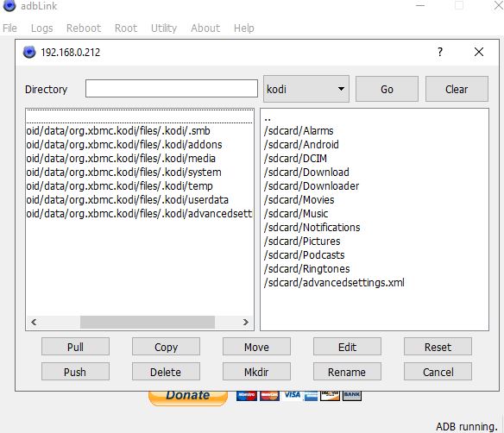Click the 'ADB running.' status text
Viewport: 504px width, 433px height.
(x=466, y=427)
